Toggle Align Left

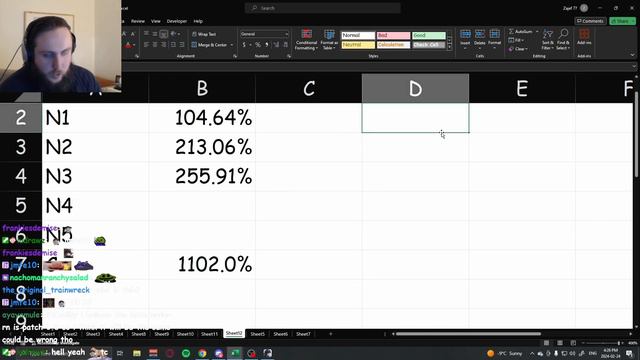pyautogui.click(x=146, y=44)
